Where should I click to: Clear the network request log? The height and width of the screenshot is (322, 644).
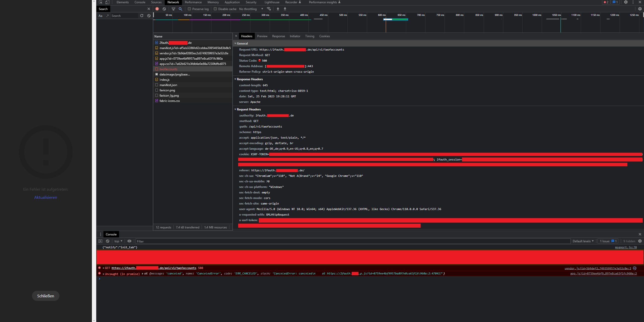(164, 9)
